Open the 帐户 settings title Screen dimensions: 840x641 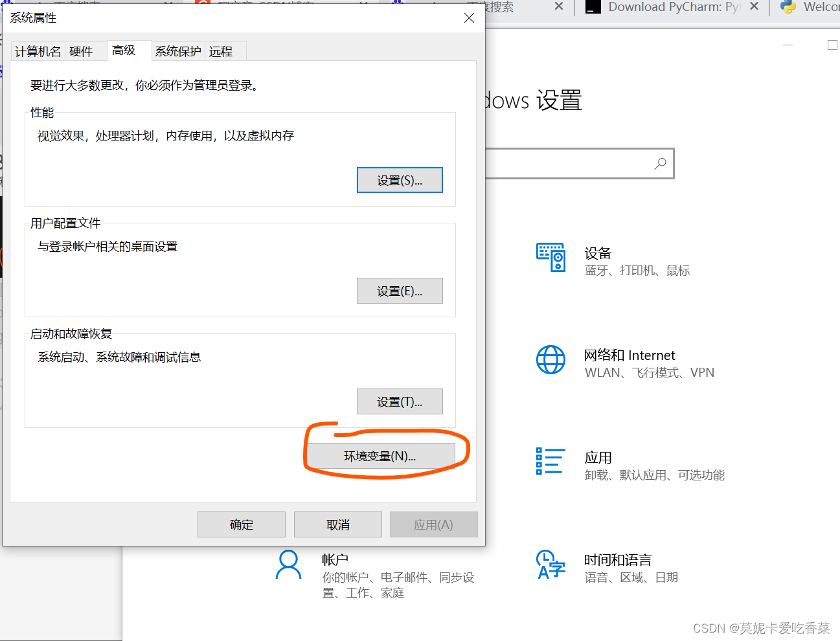pos(335,559)
